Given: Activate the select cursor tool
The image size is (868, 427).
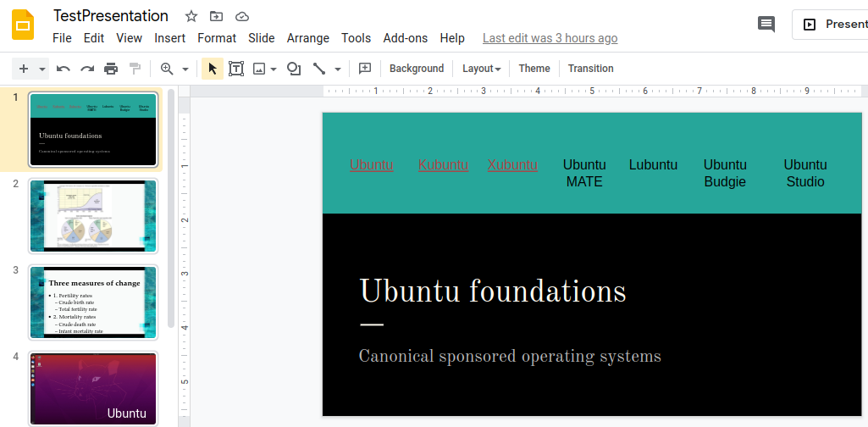Looking at the screenshot, I should [x=212, y=69].
